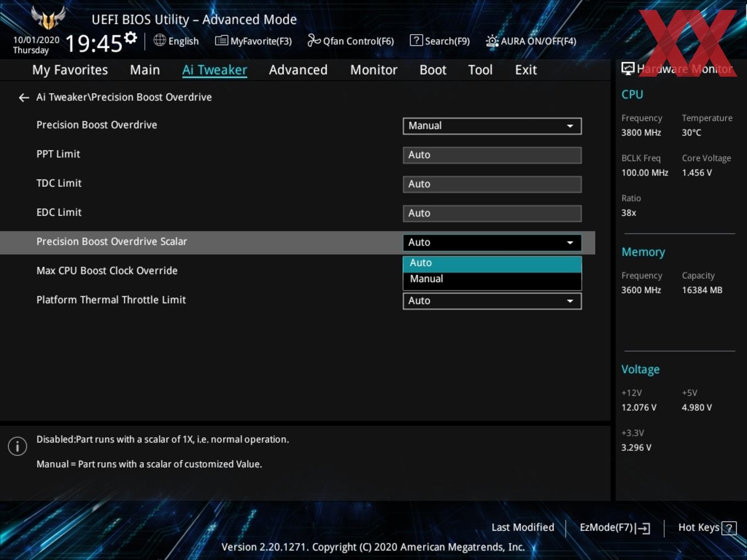Open the Hot Keys help
The height and width of the screenshot is (560, 747).
click(x=699, y=528)
